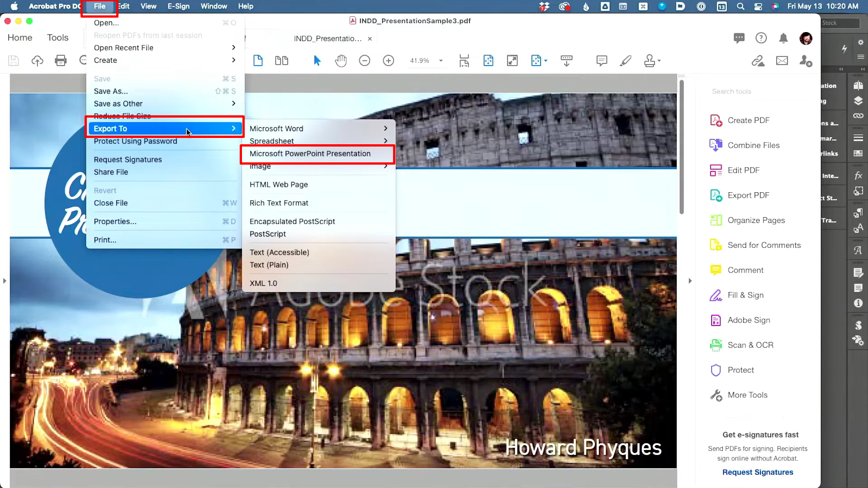This screenshot has width=868, height=488.
Task: Open the Scan & OCR tool
Action: [x=742, y=345]
